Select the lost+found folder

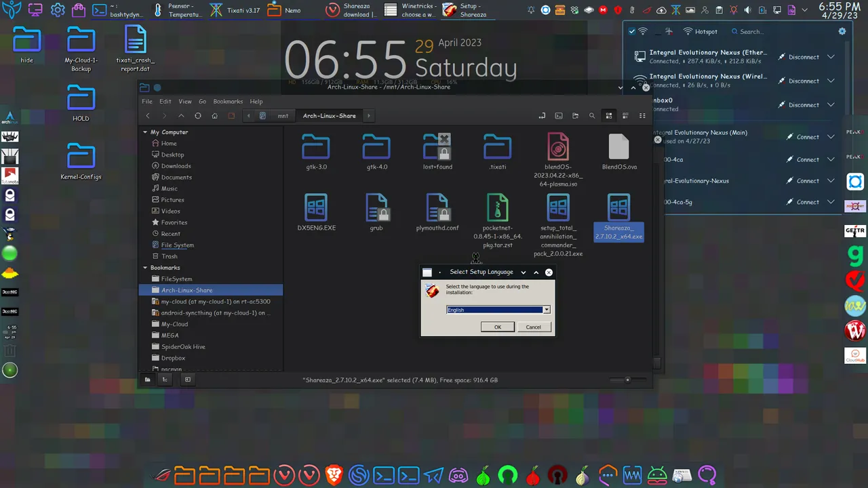[x=437, y=146]
